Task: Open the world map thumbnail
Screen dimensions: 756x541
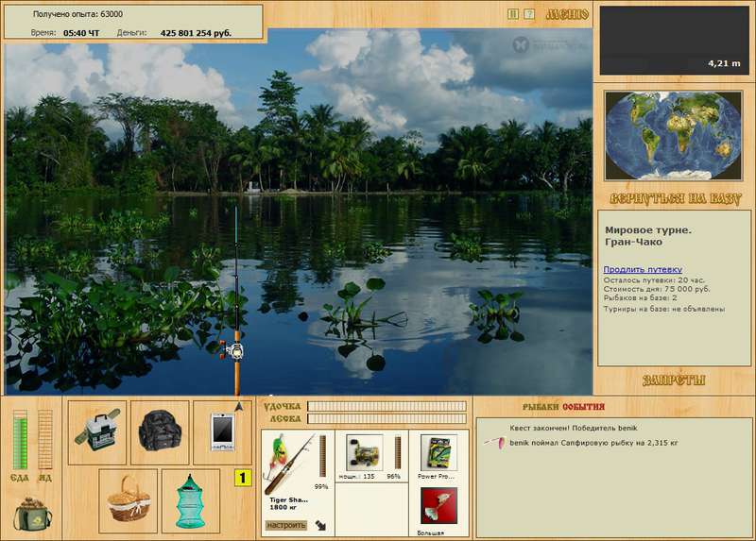Action: pos(674,136)
